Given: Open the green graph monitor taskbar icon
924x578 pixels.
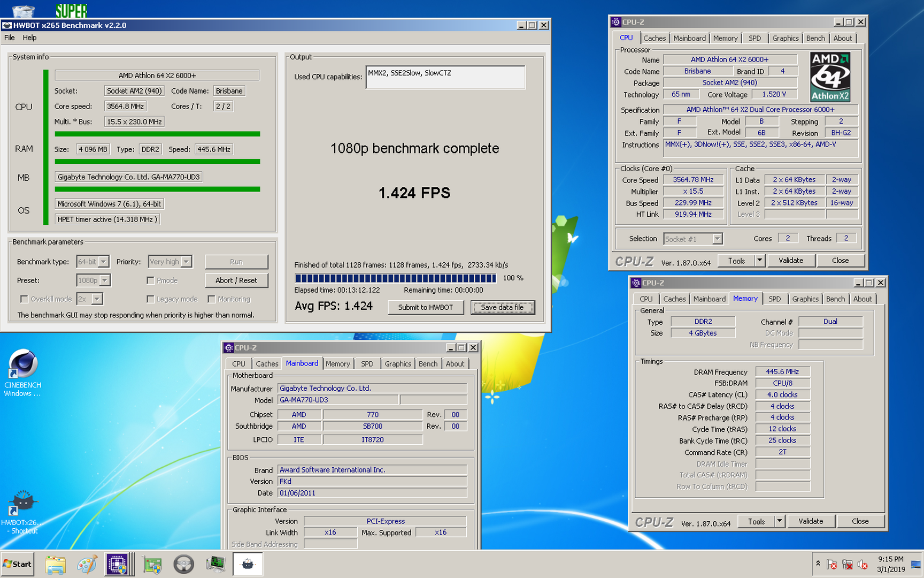Looking at the screenshot, I should click(215, 564).
